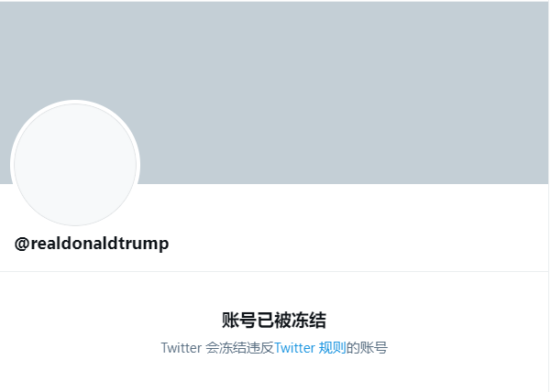
Task: Select the @realdonaldtrump handle text
Action: tap(92, 244)
